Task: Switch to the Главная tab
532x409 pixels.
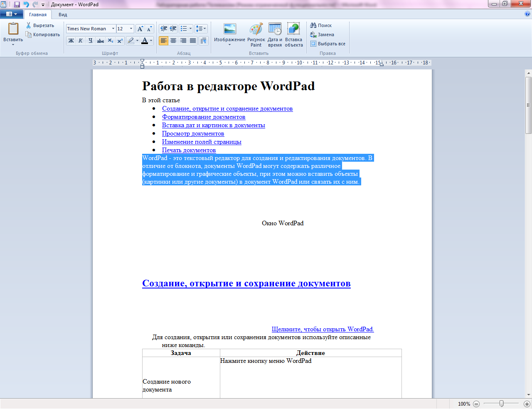Action: [x=38, y=15]
